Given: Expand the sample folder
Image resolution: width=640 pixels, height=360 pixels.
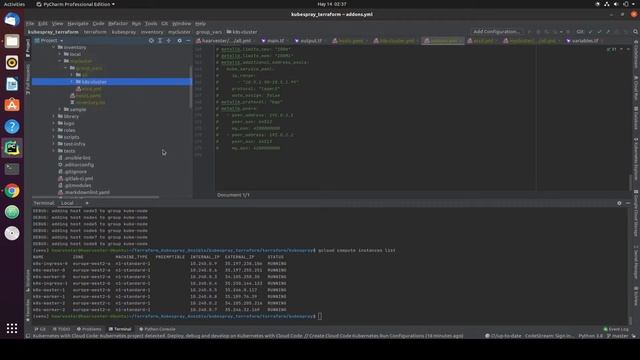Looking at the screenshot, I should (60, 109).
